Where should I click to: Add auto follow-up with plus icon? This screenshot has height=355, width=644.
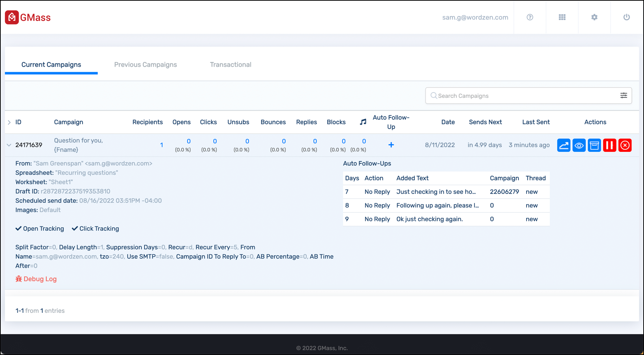pos(391,145)
